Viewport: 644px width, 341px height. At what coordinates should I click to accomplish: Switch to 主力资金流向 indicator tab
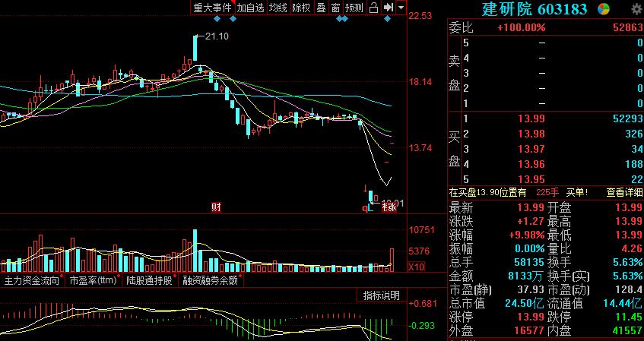point(32,281)
